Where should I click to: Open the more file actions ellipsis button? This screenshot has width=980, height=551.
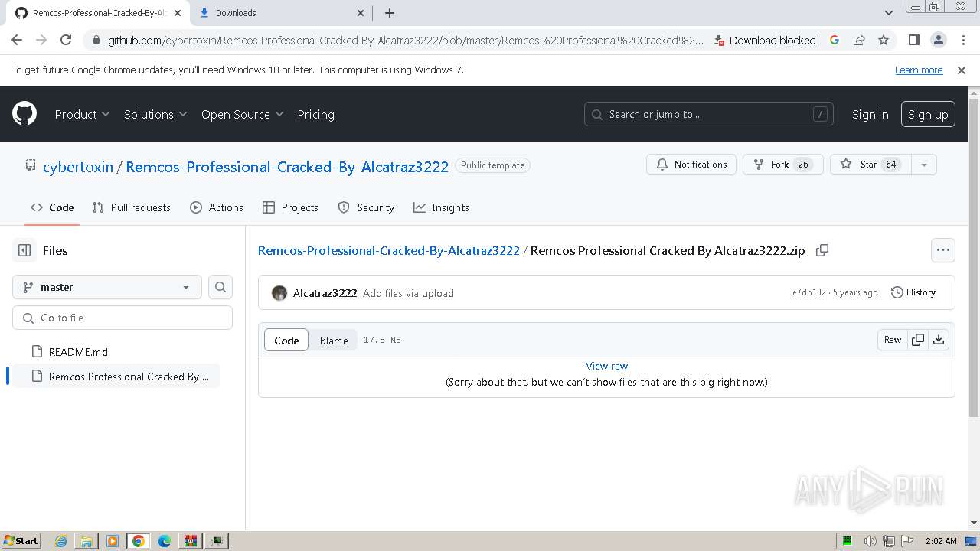point(943,250)
